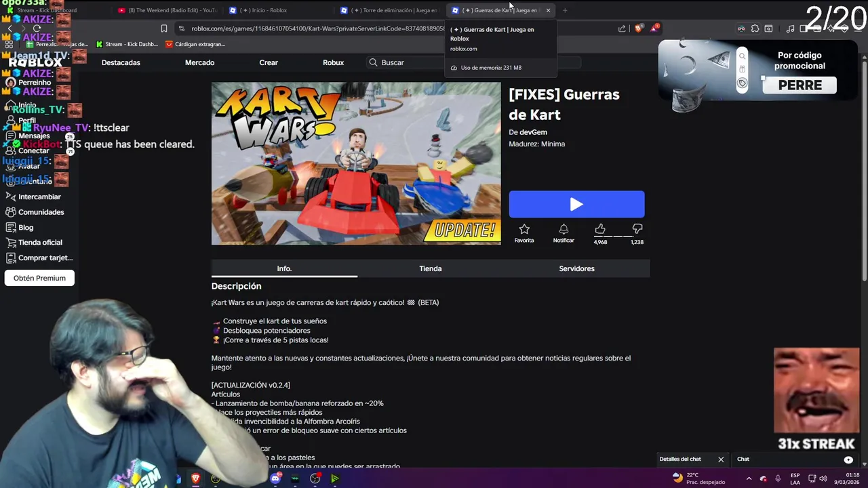The image size is (868, 488).
Task: Open the Brave Shields lion icon
Action: pos(638,28)
